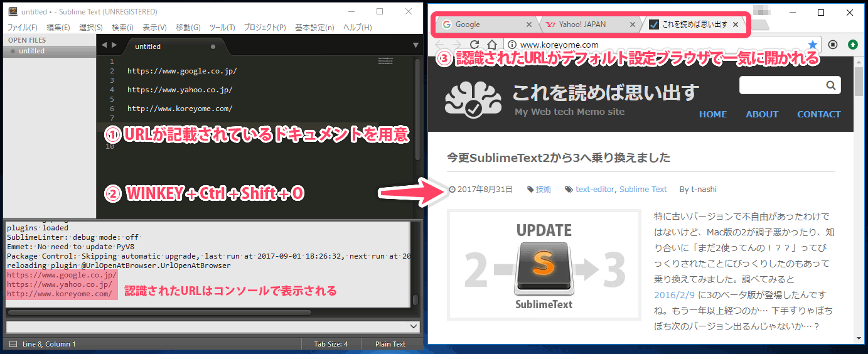Click the site search field
868x354 pixels.
tap(782, 85)
